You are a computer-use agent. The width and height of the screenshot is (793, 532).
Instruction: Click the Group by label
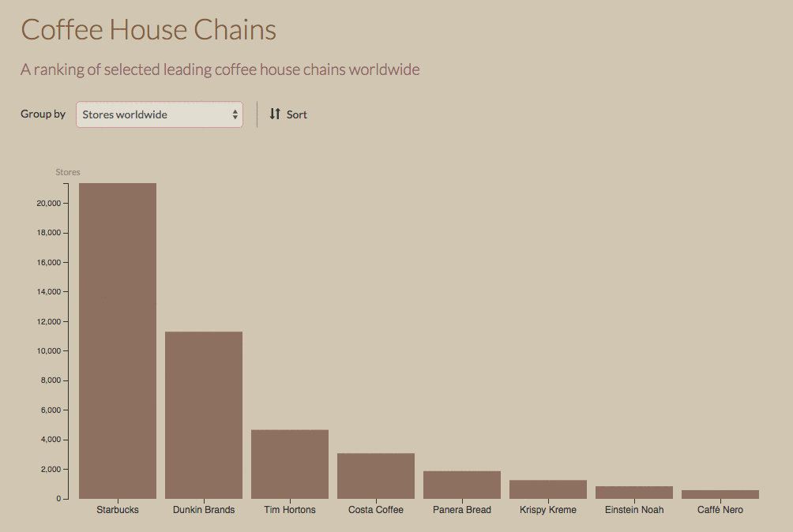click(43, 114)
